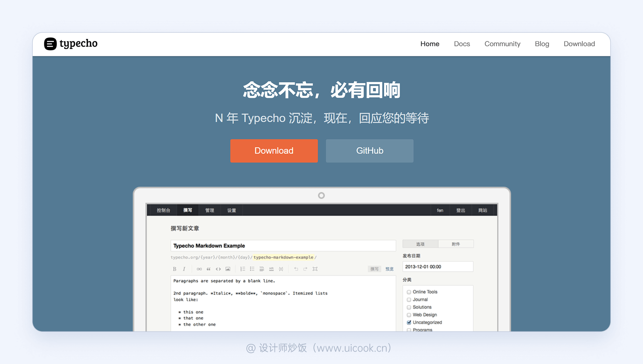Click the fullscreen editing icon
The height and width of the screenshot is (364, 643).
(x=315, y=268)
